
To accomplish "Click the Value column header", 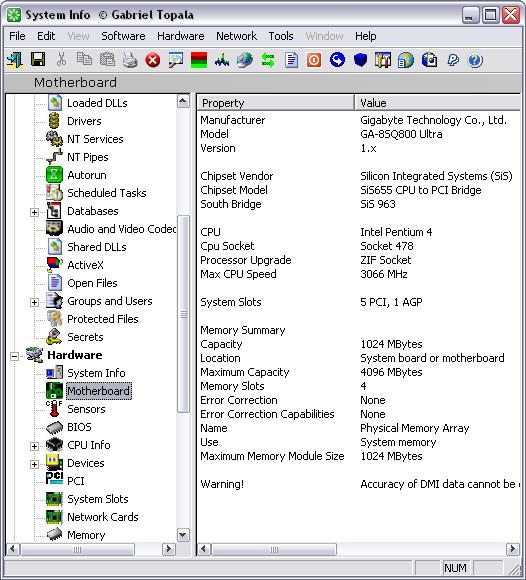I will [437, 103].
